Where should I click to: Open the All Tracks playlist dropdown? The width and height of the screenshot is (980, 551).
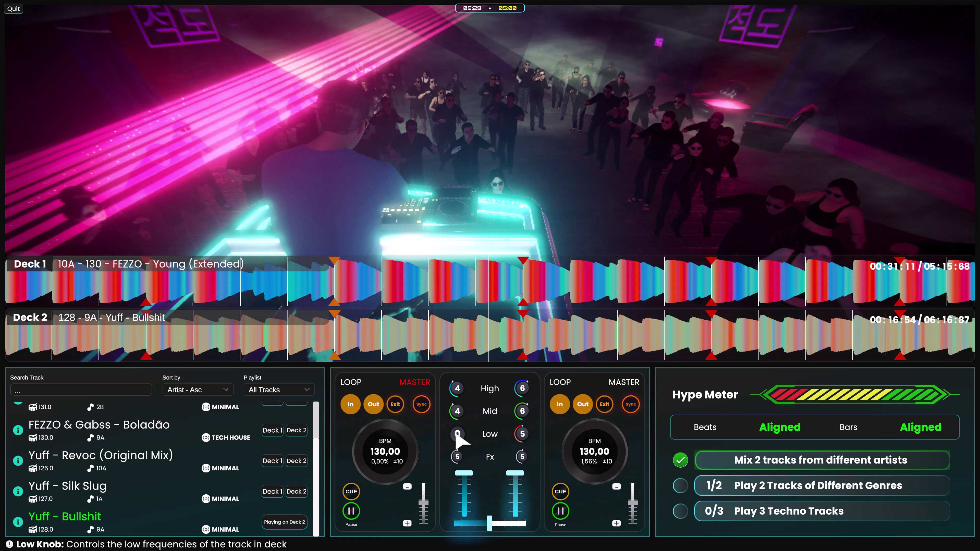pyautogui.click(x=279, y=390)
